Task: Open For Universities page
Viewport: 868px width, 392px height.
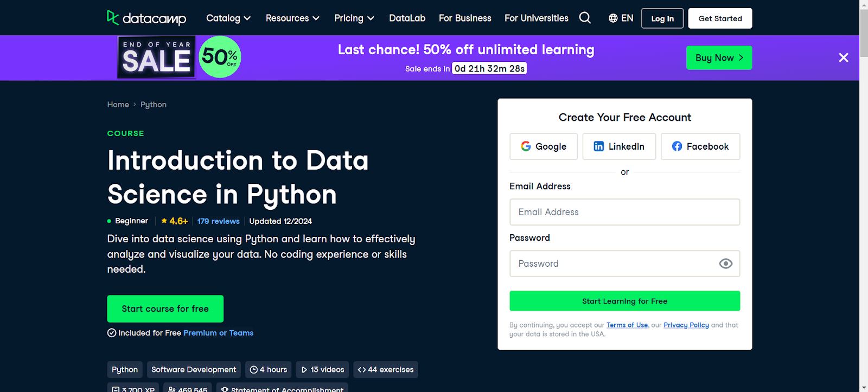Action: tap(537, 18)
